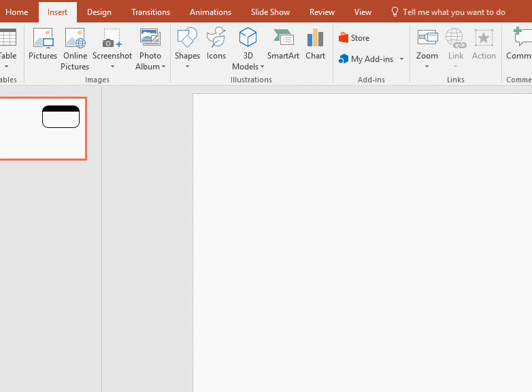The height and width of the screenshot is (392, 532).
Task: Expand the Screenshot dropdown arrow
Action: (x=112, y=67)
